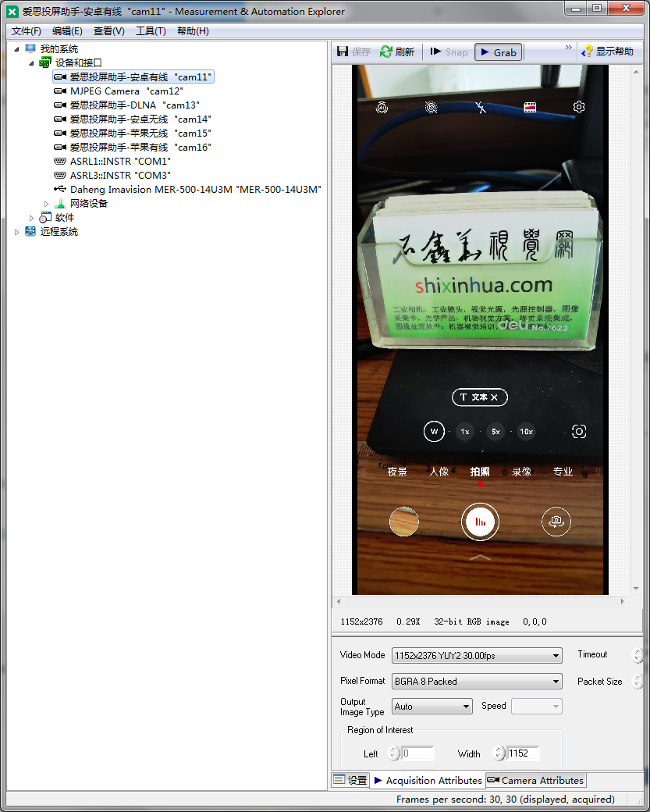This screenshot has width=650, height=812.
Task: Tap the AI lens scan icon
Action: point(579,431)
